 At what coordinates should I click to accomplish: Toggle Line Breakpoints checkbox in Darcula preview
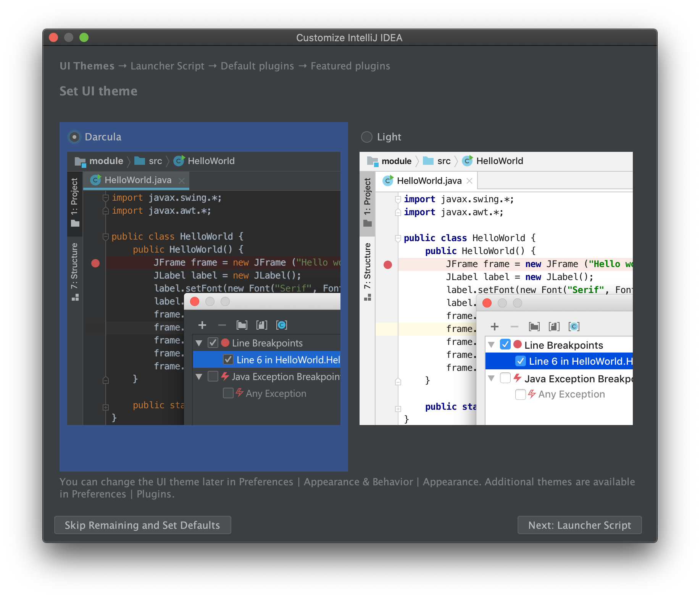[213, 343]
